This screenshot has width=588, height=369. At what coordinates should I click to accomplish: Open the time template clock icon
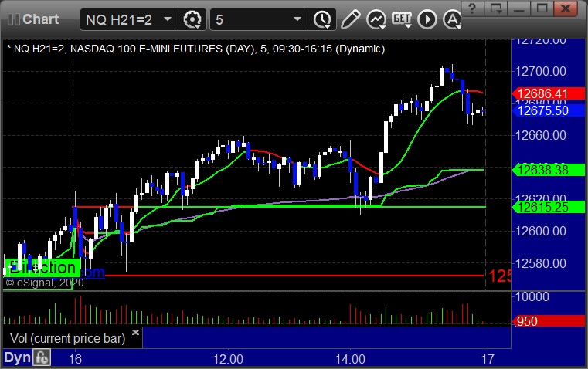[322, 19]
